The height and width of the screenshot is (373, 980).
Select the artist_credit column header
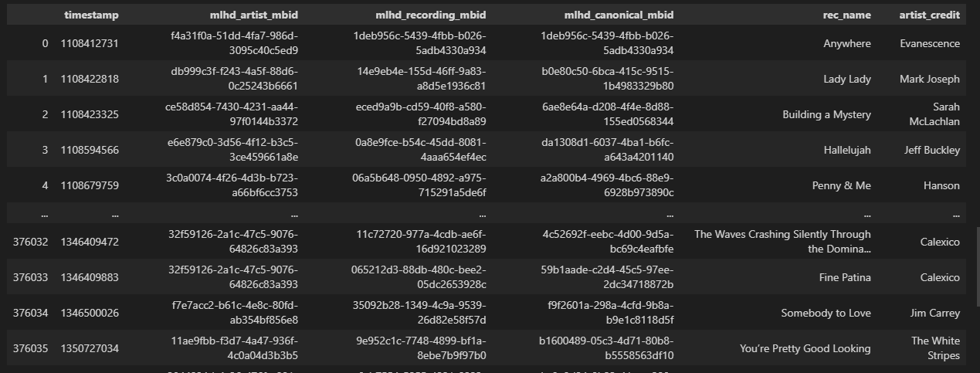point(930,15)
